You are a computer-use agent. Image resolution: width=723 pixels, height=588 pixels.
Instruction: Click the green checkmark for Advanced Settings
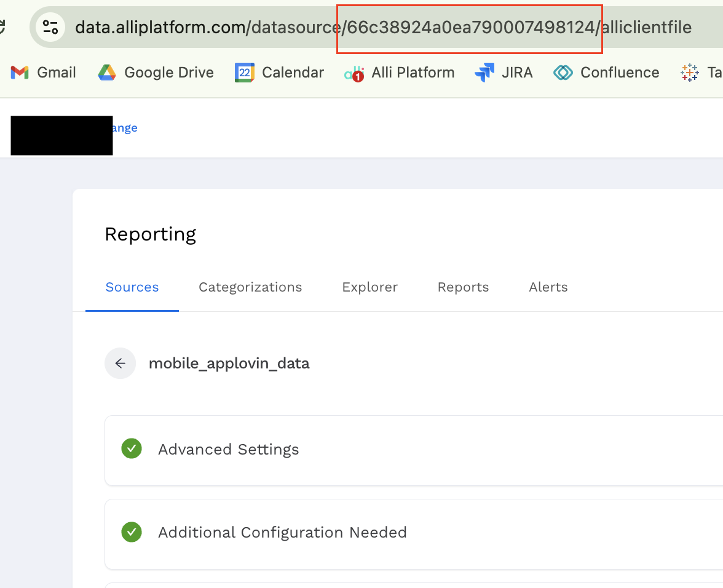[132, 449]
